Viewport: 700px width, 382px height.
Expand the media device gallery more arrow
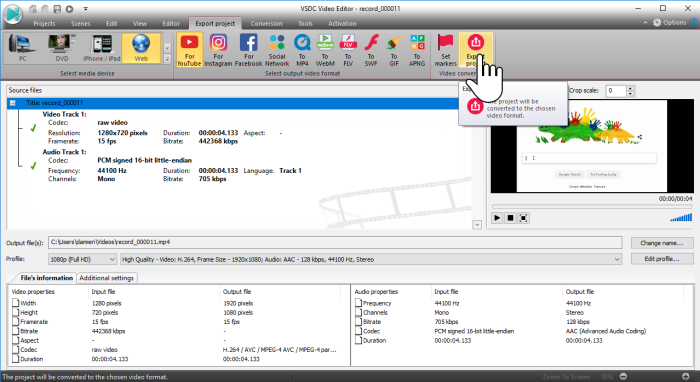tap(167, 59)
